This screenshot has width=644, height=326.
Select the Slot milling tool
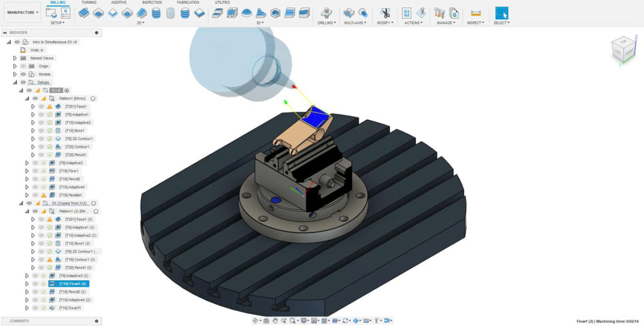click(x=142, y=13)
